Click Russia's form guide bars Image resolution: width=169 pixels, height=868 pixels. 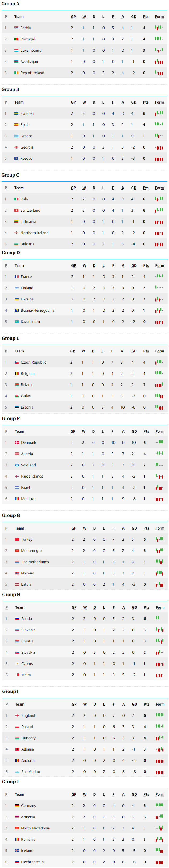(157, 618)
